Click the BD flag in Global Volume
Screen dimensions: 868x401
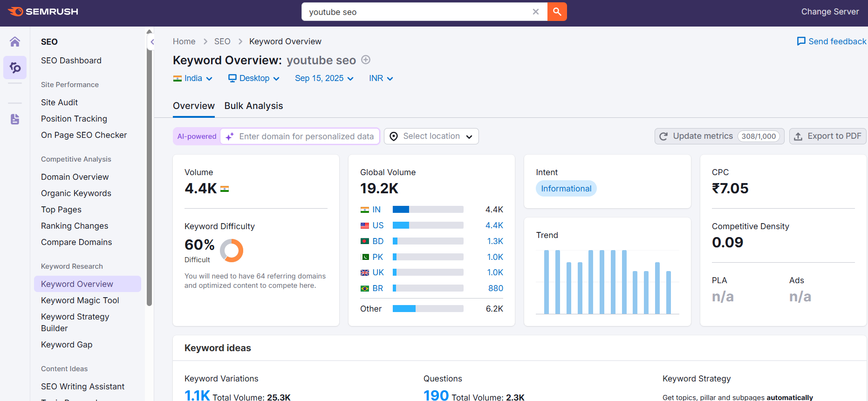(x=365, y=241)
